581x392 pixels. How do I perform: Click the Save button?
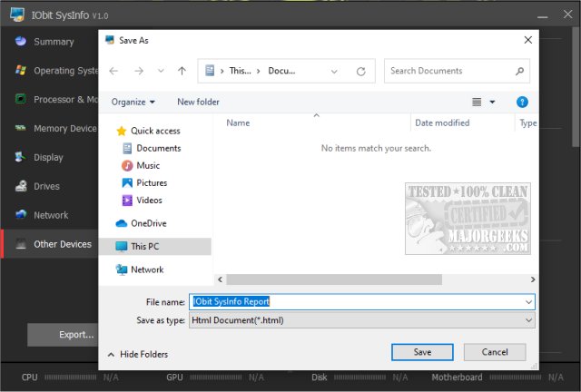pos(422,352)
